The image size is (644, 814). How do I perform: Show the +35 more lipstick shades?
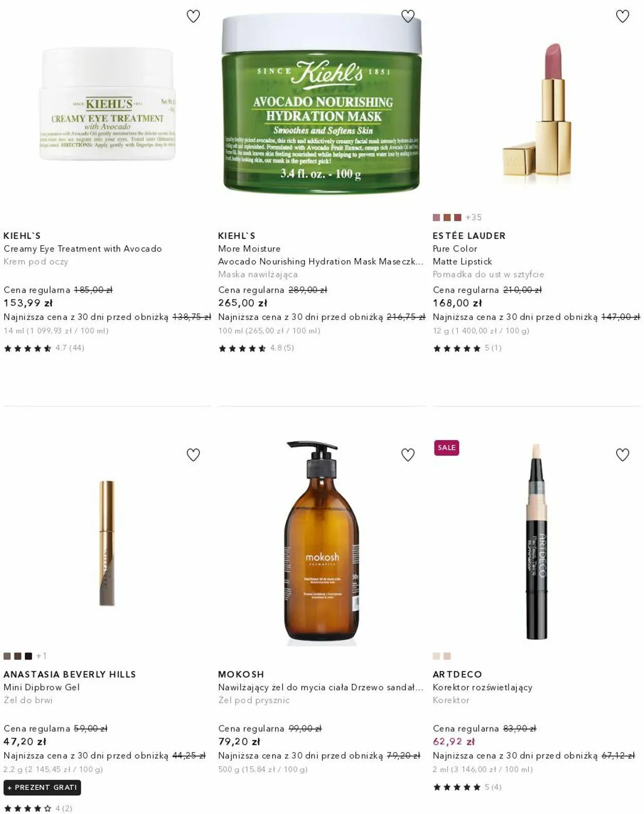pyautogui.click(x=473, y=217)
